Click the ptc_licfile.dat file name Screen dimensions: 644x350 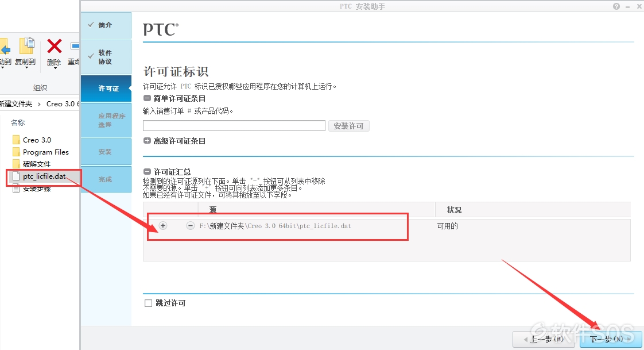point(44,176)
